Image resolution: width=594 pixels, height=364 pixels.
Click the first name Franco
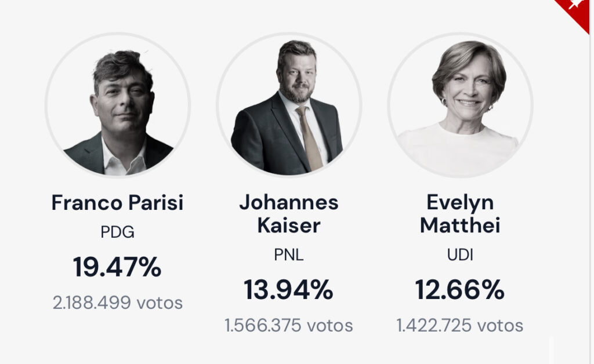click(84, 203)
